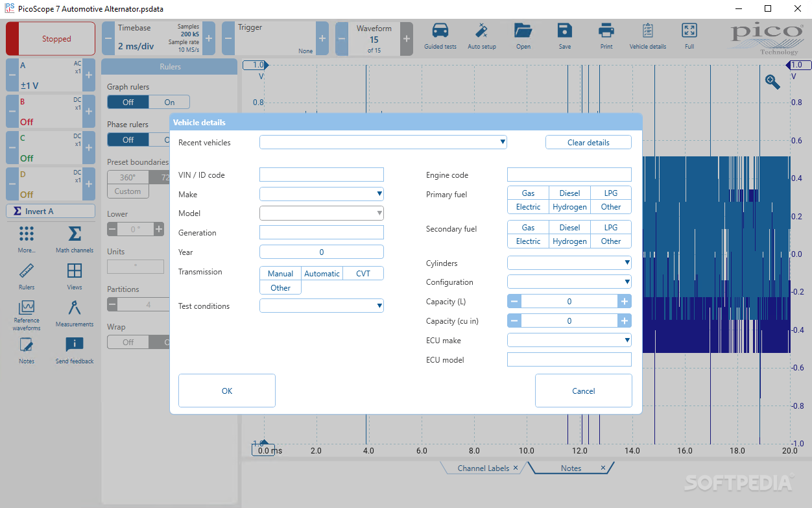
Task: Select Diesel as Primary fuel
Action: (569, 193)
